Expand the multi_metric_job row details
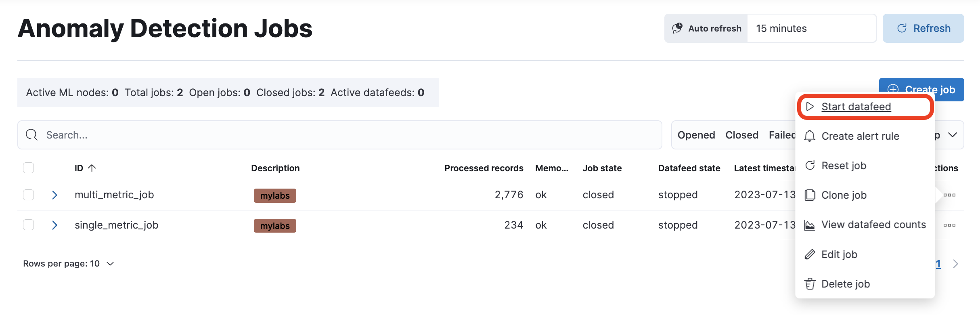This screenshot has width=980, height=315. click(x=54, y=195)
